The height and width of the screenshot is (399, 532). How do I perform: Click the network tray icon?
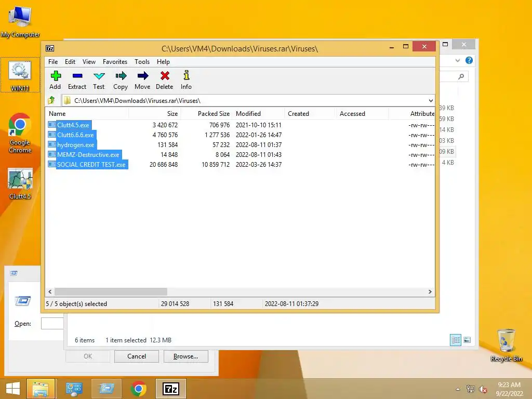470,389
